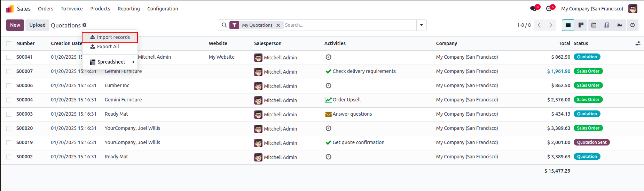
Task: Click the Quotations gear settings icon
Action: coord(84,25)
